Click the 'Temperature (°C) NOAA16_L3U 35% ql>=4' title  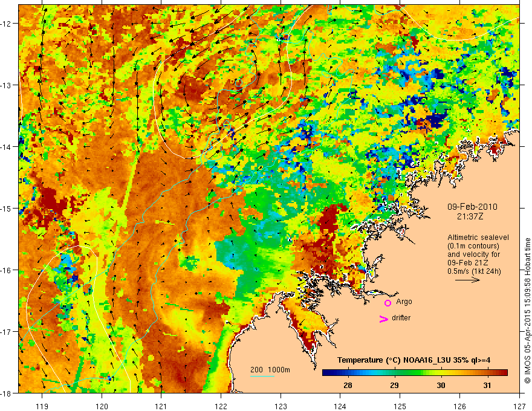[x=414, y=360]
